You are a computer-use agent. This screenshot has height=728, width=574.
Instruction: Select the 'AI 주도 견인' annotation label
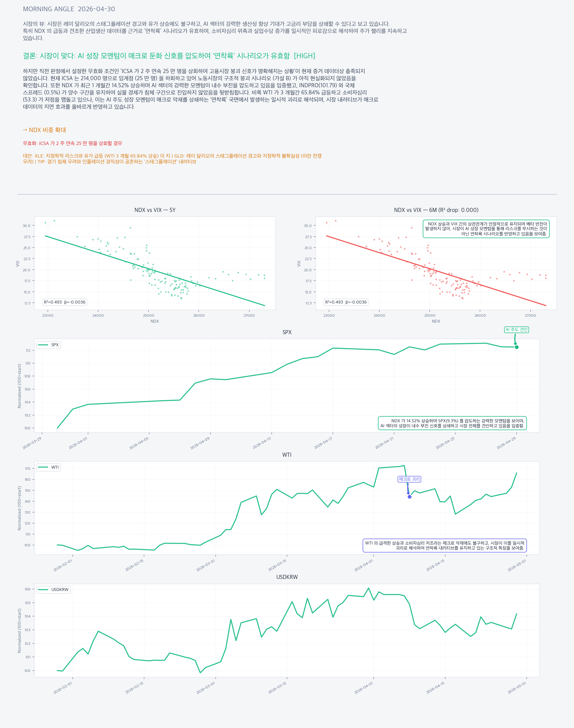517,330
